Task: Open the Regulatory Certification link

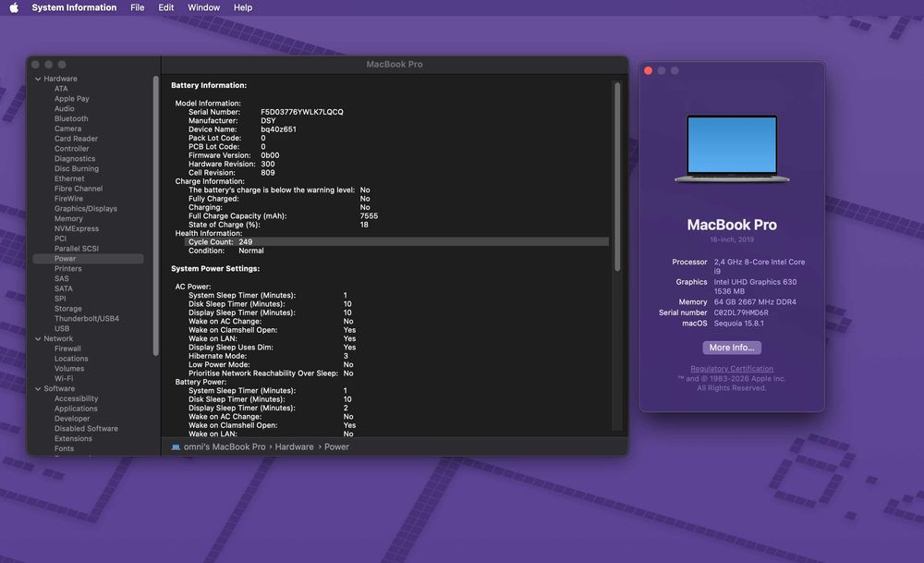Action: click(732, 369)
